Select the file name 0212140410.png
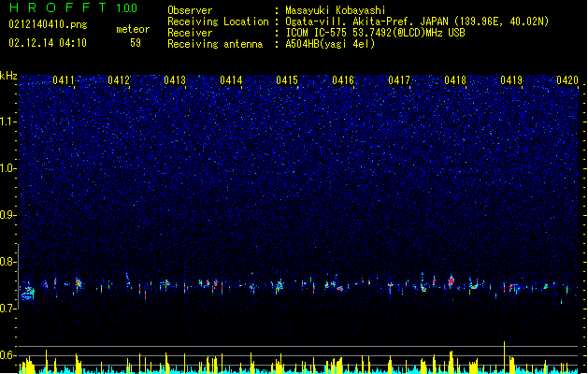 tap(48, 25)
